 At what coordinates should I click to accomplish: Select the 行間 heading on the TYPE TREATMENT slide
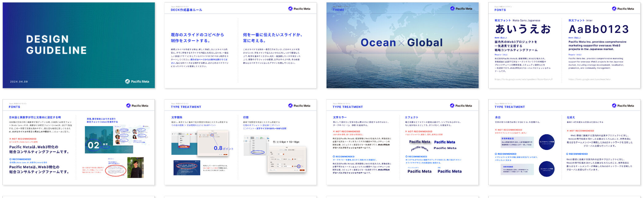pyautogui.click(x=246, y=117)
